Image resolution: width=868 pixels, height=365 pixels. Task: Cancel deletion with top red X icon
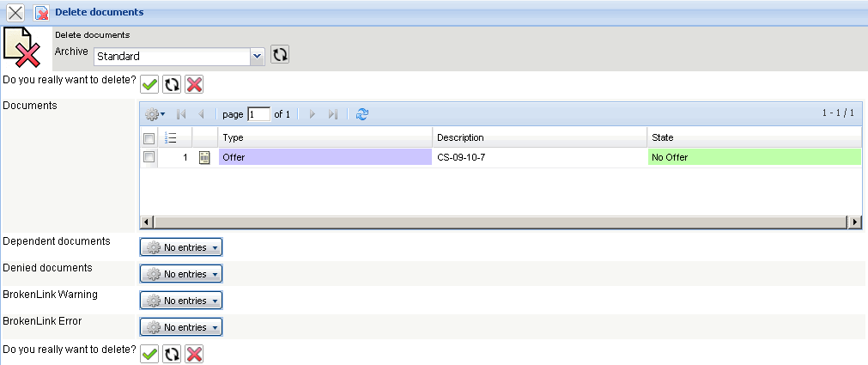(194, 84)
